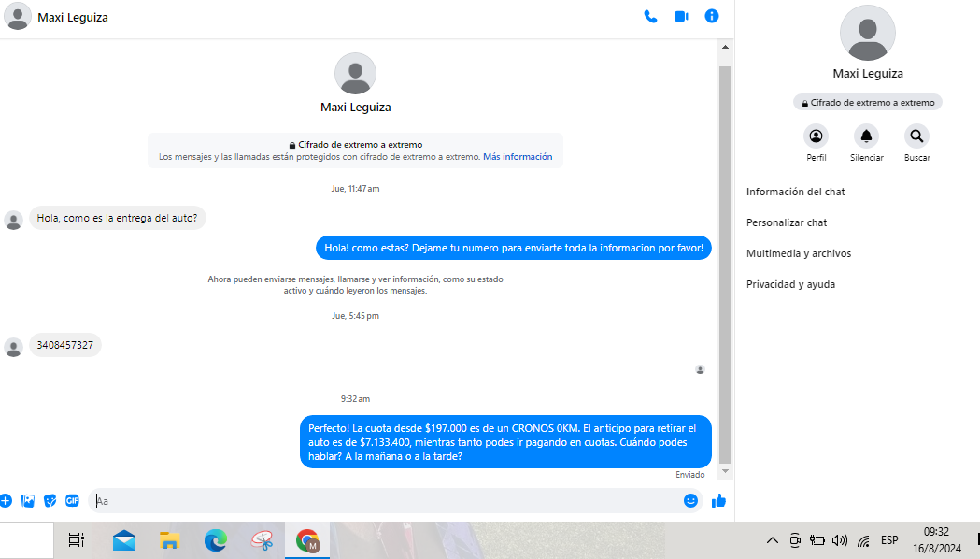Start a video call from chat header
The width and height of the screenshot is (980, 559).
pyautogui.click(x=681, y=17)
